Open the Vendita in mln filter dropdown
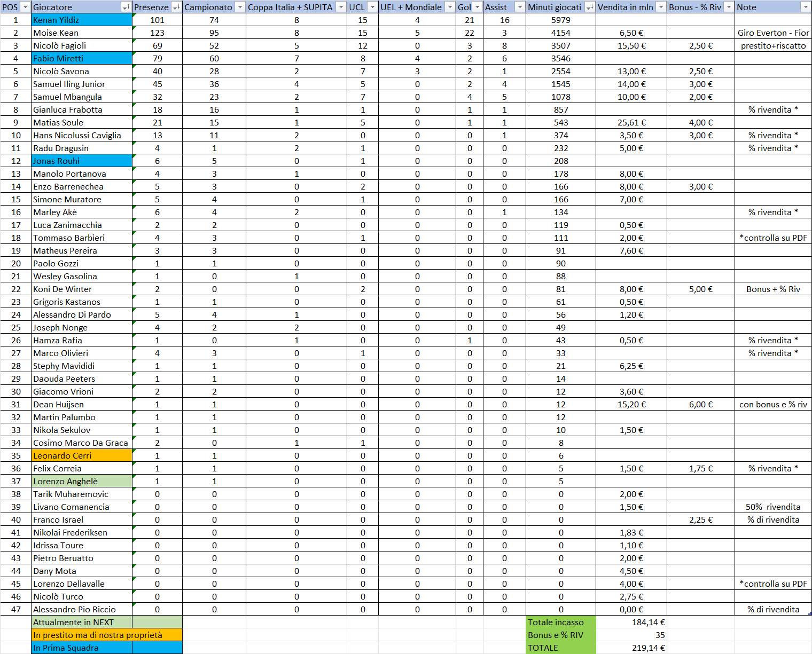 pyautogui.click(x=661, y=7)
